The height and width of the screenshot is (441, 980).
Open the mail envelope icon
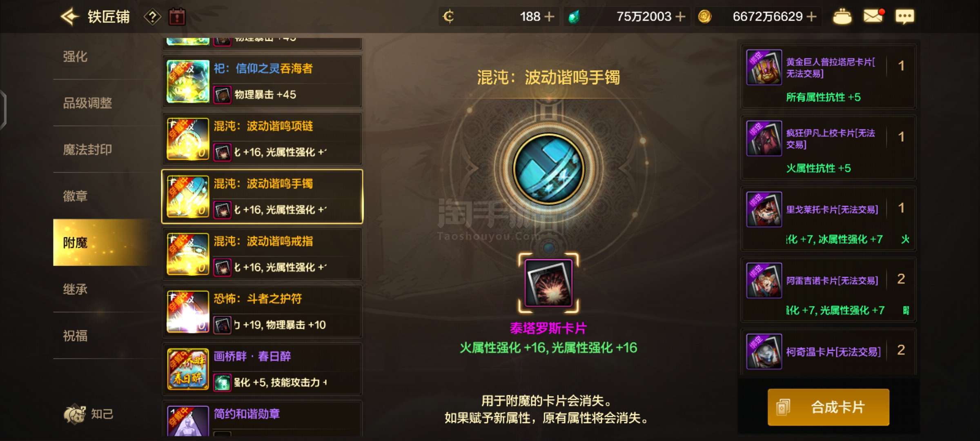(873, 16)
